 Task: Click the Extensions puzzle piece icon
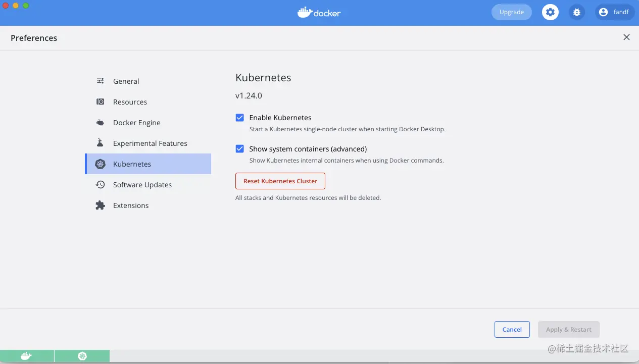(101, 205)
